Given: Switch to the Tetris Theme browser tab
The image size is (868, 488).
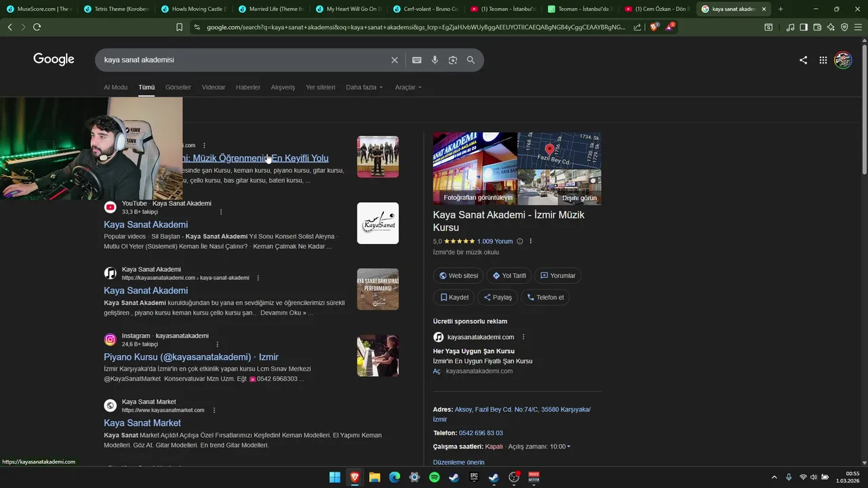Looking at the screenshot, I should tap(117, 9).
